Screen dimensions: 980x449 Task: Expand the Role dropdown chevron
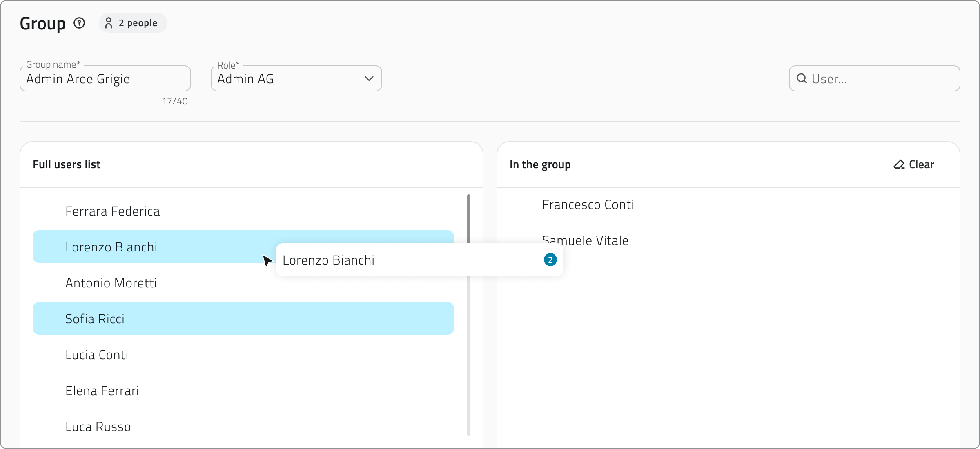tap(369, 78)
